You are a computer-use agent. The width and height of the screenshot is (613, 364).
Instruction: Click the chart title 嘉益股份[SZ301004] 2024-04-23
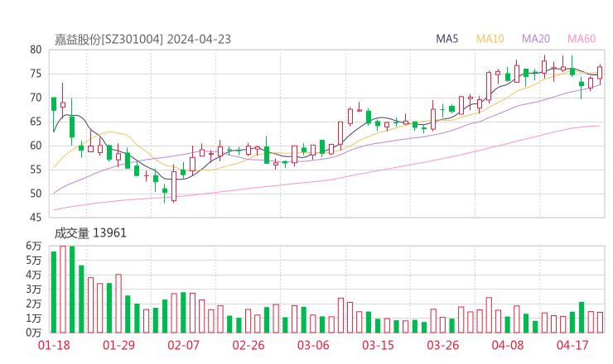coord(142,40)
